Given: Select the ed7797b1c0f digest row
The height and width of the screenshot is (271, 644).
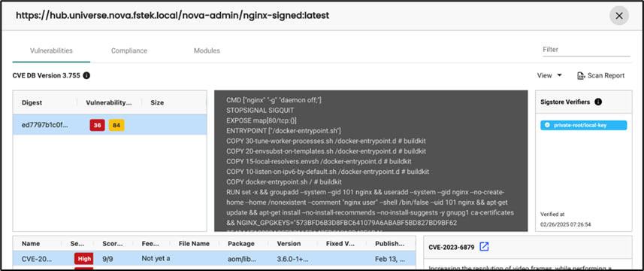Looking at the screenshot, I should pos(110,125).
